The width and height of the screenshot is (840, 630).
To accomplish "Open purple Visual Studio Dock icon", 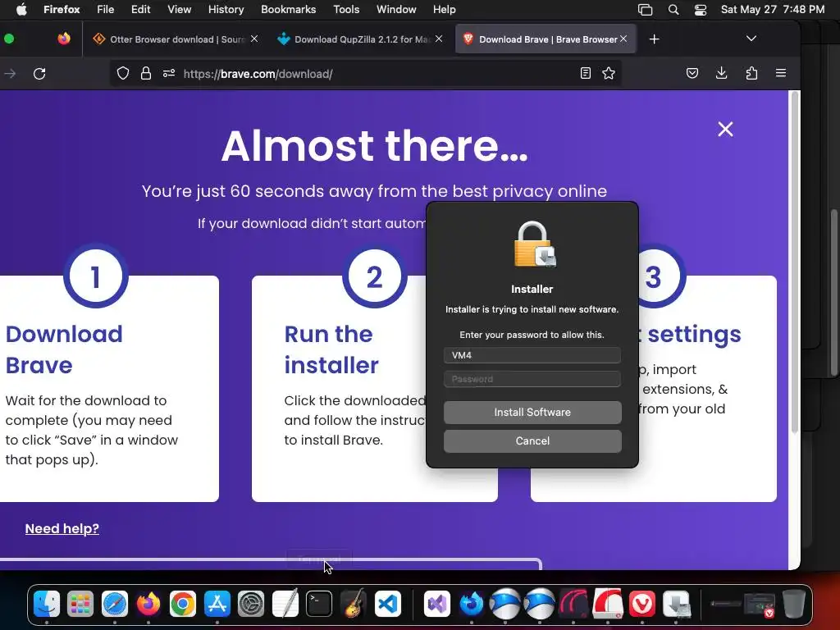I will [437, 605].
